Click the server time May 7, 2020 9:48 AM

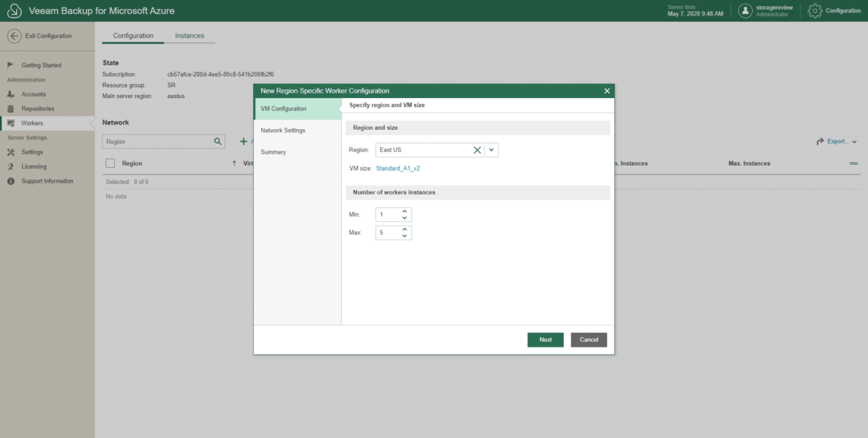tap(695, 14)
